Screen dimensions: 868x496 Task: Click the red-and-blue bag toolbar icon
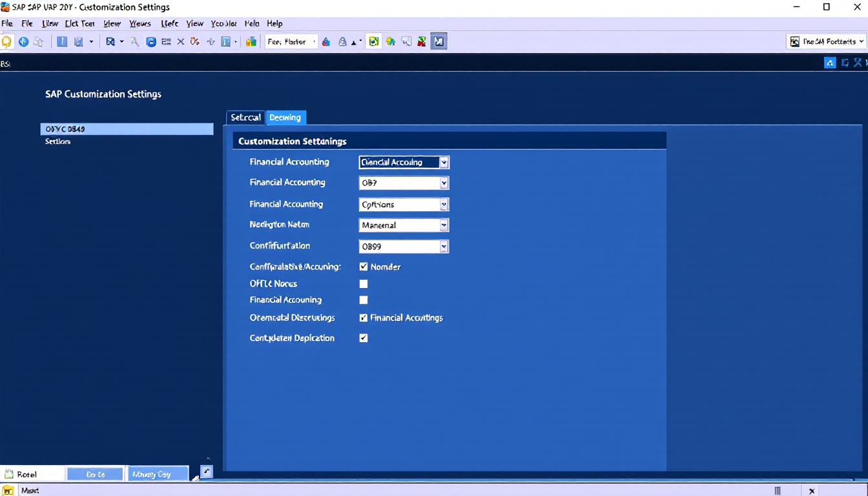click(x=326, y=42)
